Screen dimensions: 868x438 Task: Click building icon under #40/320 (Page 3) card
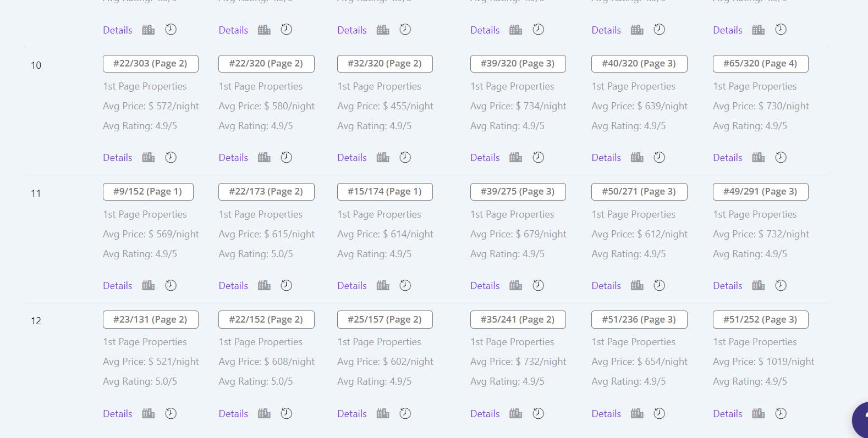pos(637,158)
